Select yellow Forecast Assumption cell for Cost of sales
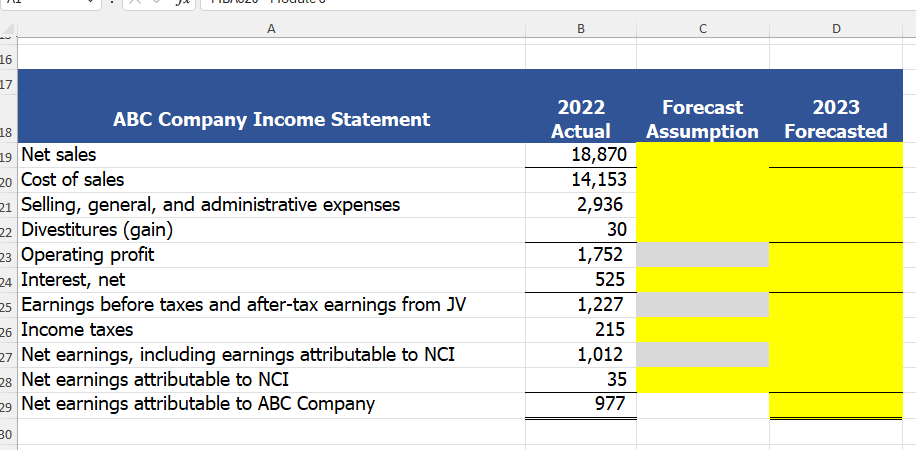Viewport: 916px width, 450px height. (703, 180)
